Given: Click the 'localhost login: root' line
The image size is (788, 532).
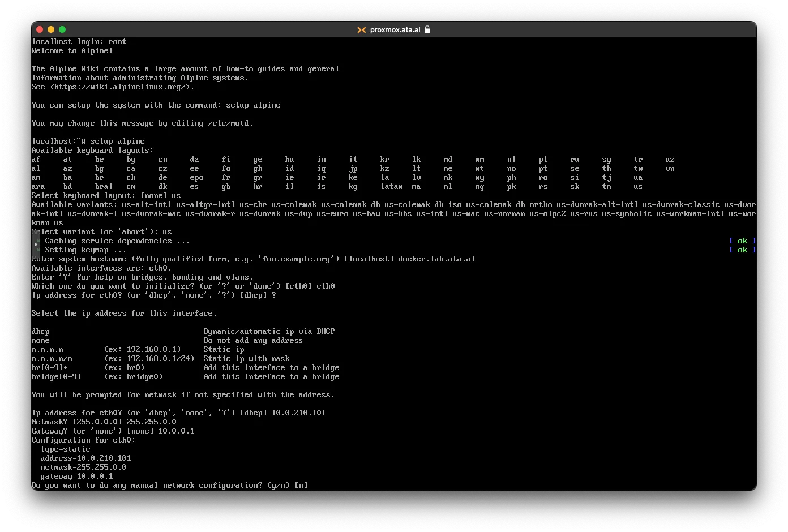Looking at the screenshot, I should pos(79,42).
